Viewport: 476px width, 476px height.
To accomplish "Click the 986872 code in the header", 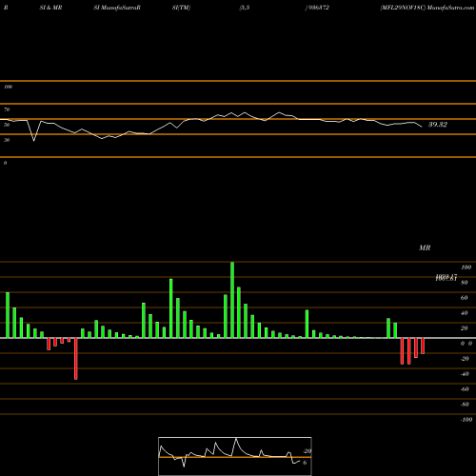I will [x=318, y=8].
